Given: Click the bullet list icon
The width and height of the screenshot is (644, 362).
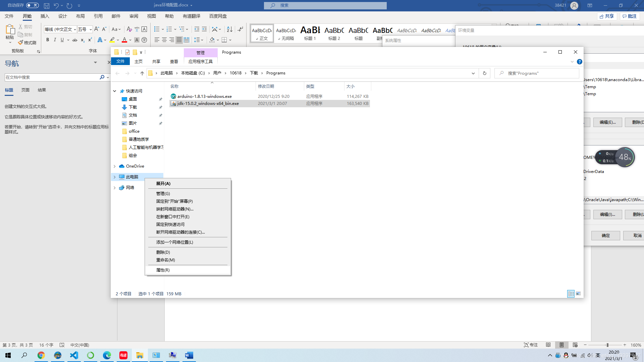Looking at the screenshot, I should (157, 29).
